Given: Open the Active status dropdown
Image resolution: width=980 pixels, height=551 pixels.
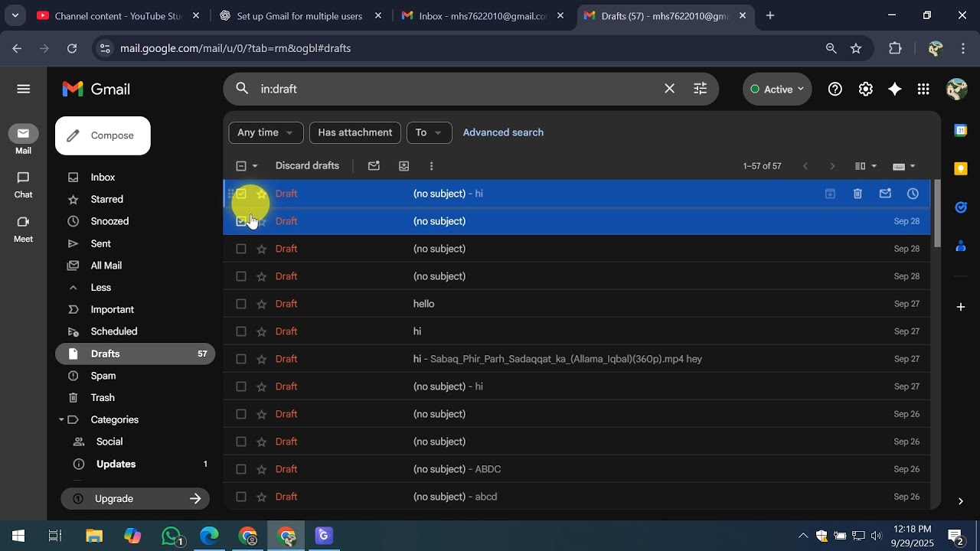Looking at the screenshot, I should tap(777, 89).
